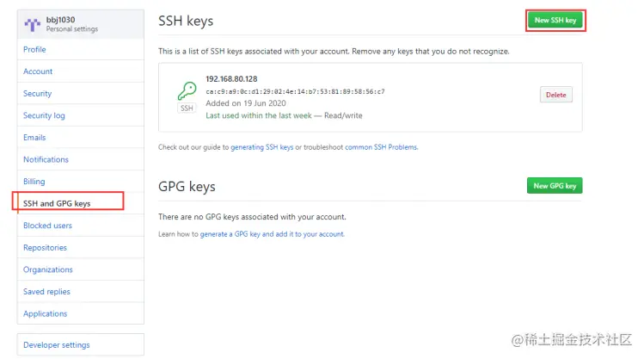The height and width of the screenshot is (359, 644).
Task: Go to Account settings
Action: 38,71
